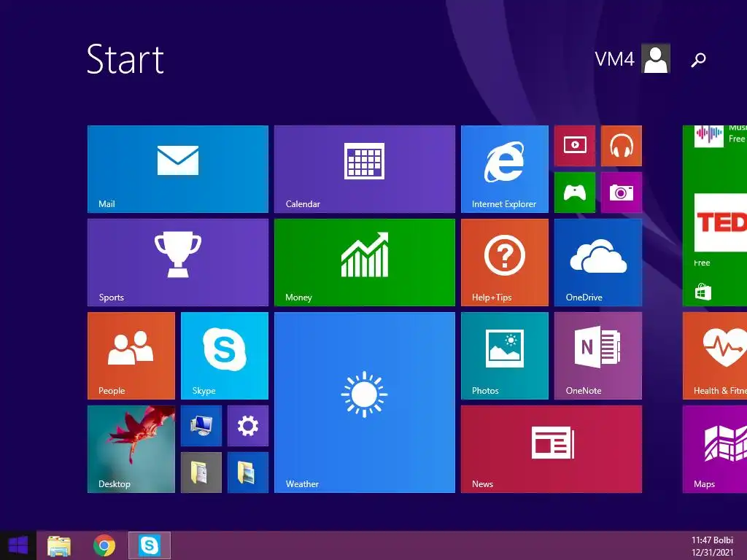Open the VM4 user account menu
Viewport: 747px width, 560px height.
pyautogui.click(x=632, y=58)
